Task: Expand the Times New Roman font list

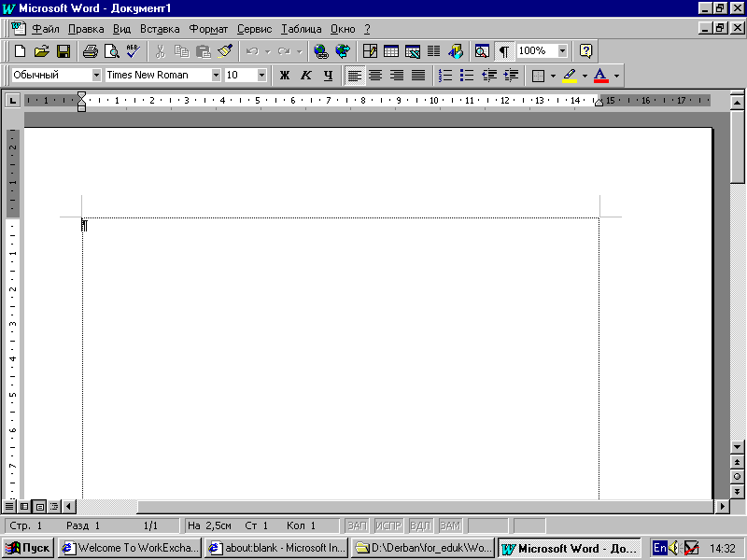Action: 216,76
